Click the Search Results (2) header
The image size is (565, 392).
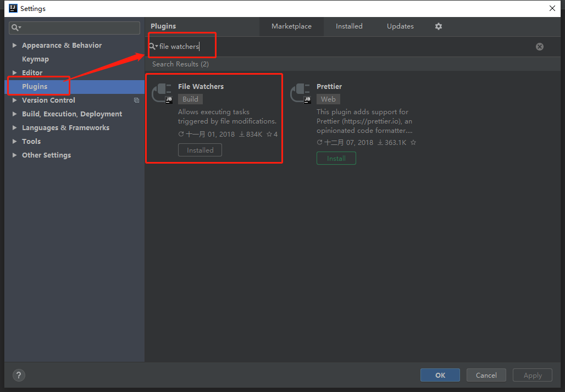pyautogui.click(x=180, y=64)
